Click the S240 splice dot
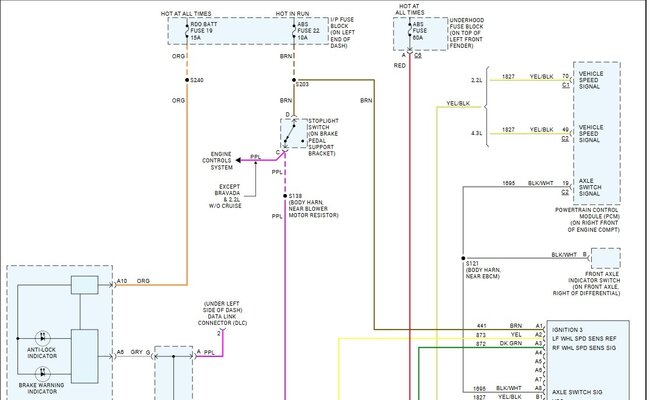This screenshot has width=650, height=400. pos(187,80)
